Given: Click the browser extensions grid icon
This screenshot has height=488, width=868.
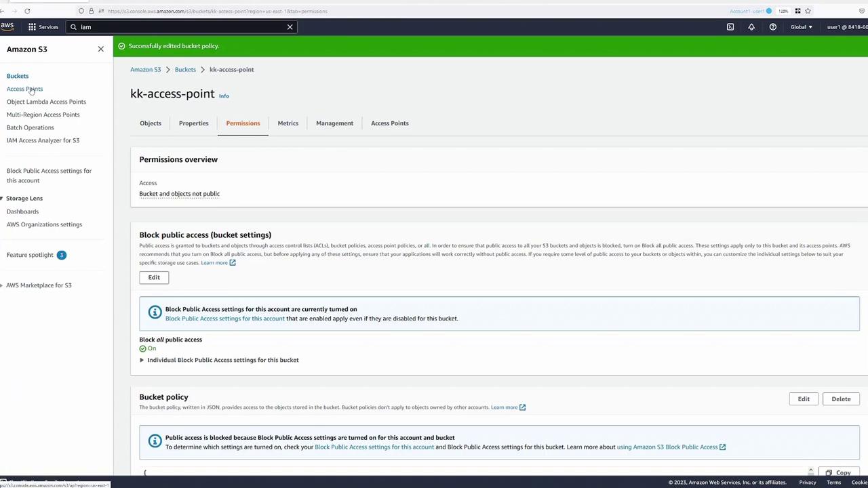Looking at the screenshot, I should (x=797, y=11).
